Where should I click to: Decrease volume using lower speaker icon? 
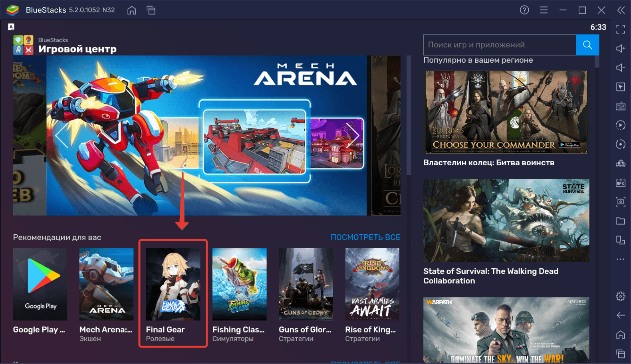[x=621, y=67]
